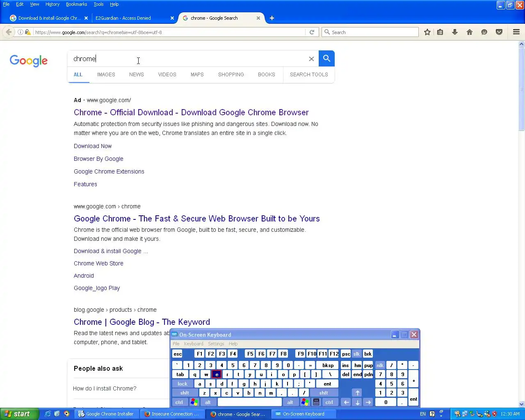Viewport: 525px width, 420px height.
Task: Open the SEARCH TOOLS options
Action: [309, 74]
